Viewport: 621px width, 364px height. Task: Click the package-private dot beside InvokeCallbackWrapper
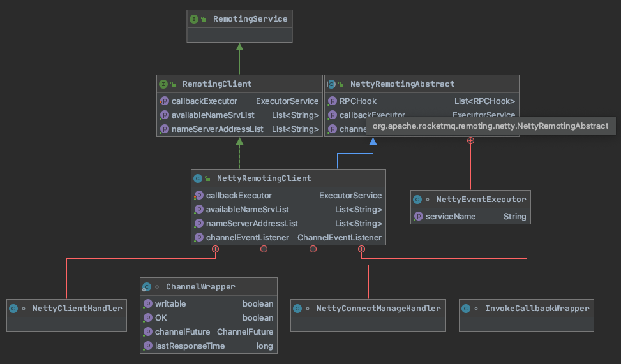477,309
